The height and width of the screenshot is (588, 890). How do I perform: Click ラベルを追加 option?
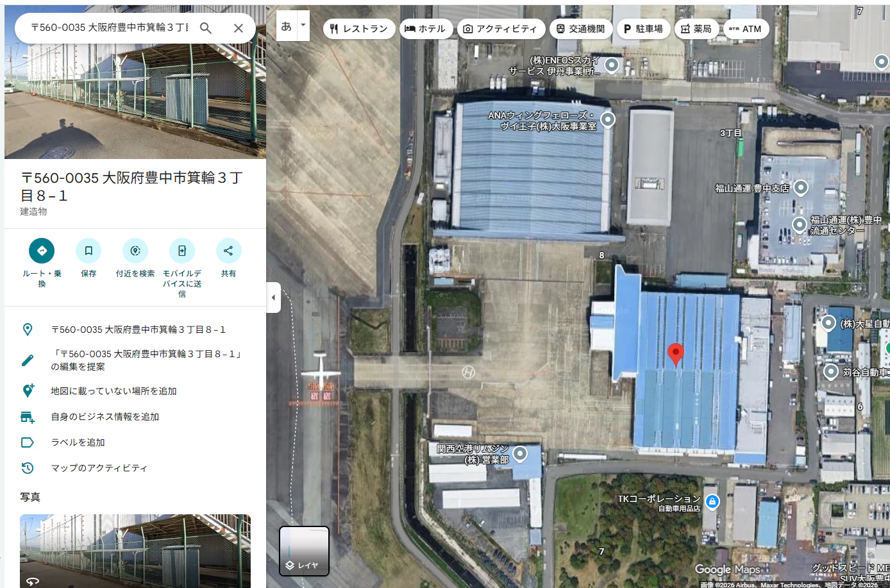pyautogui.click(x=135, y=442)
